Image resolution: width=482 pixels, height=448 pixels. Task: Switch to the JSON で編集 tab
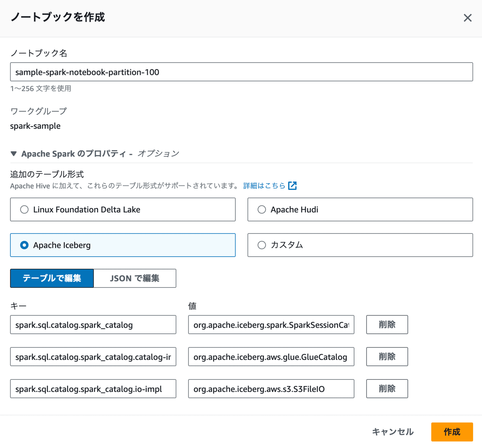click(135, 278)
